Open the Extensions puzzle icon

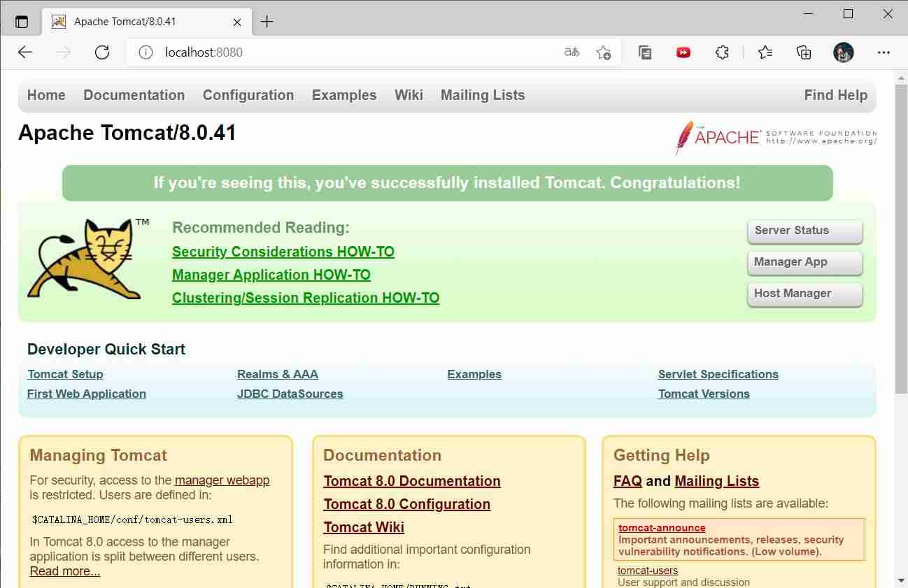[722, 52]
